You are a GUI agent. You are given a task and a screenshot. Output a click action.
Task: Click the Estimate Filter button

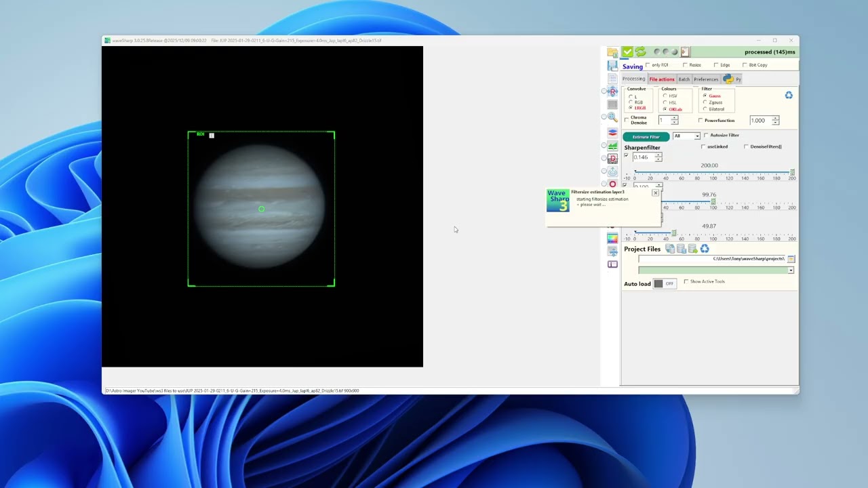click(646, 136)
